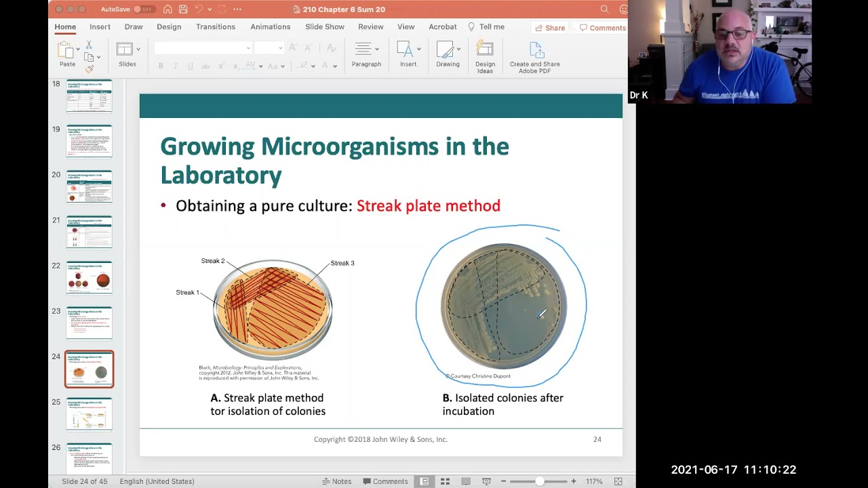Click the Clear Formatting icon
The image size is (868, 488).
(x=331, y=47)
